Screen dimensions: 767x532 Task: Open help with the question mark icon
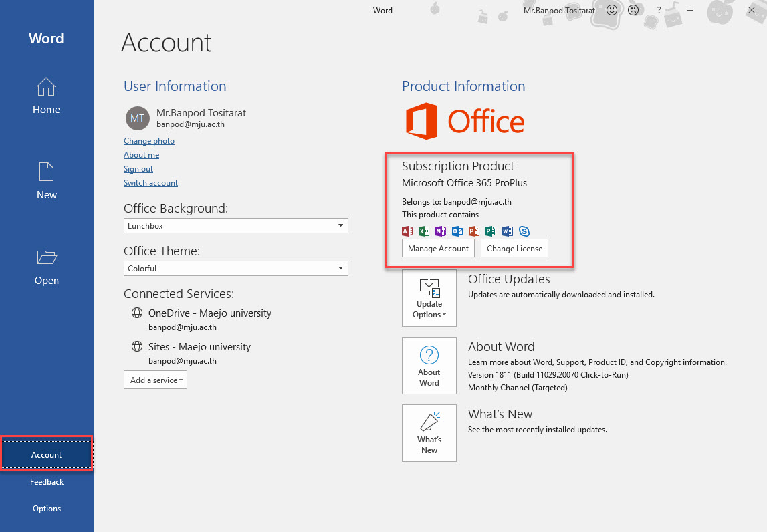pyautogui.click(x=659, y=11)
